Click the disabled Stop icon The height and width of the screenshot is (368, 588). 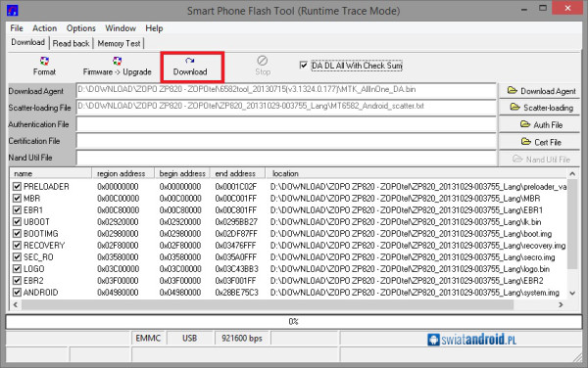[x=262, y=61]
